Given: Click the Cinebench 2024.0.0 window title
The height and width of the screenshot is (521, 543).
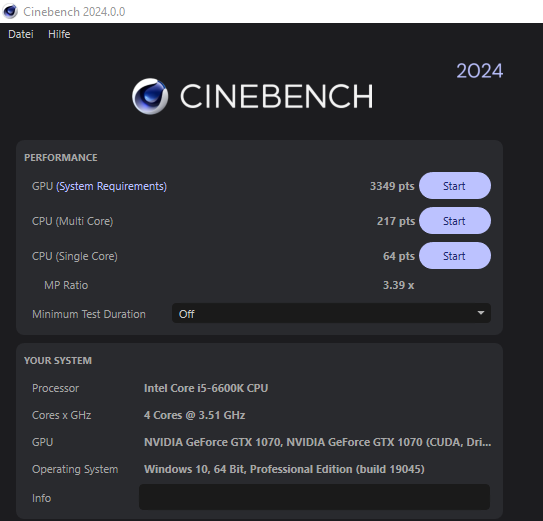Looking at the screenshot, I should tap(74, 12).
